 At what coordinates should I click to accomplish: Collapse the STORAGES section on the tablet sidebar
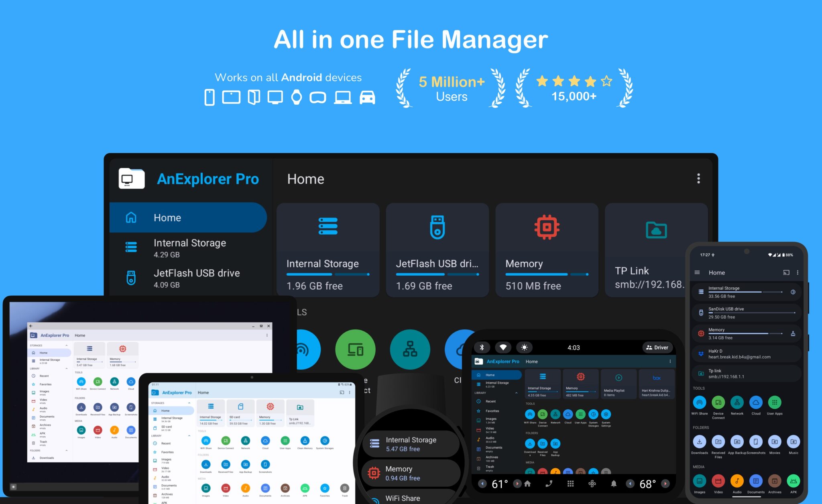point(189,403)
